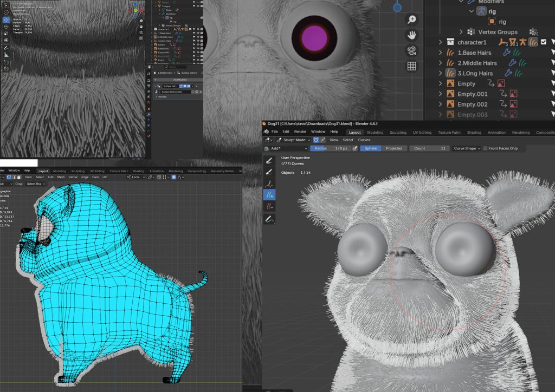Click the camera view icon beside the purple eye

pyautogui.click(x=411, y=50)
